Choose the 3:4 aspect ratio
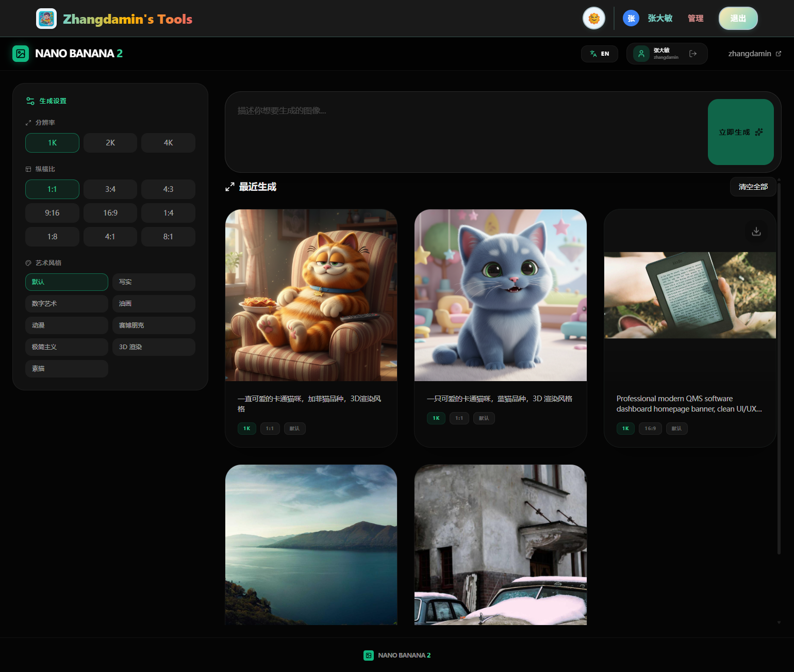794x672 pixels. pyautogui.click(x=110, y=189)
